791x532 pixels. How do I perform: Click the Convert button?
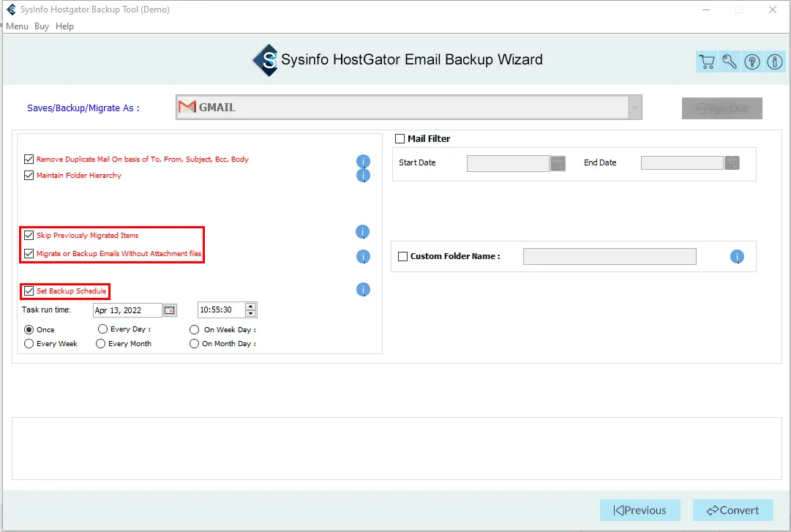733,510
